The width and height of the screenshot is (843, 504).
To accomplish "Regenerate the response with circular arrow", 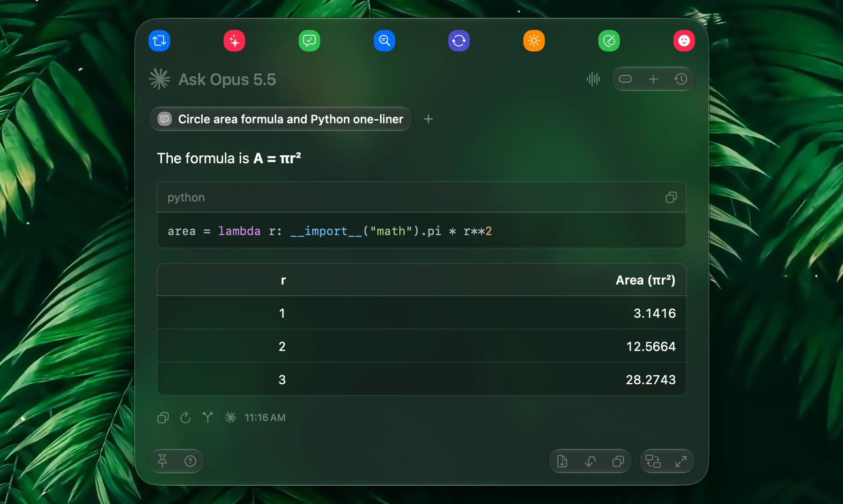I will pyautogui.click(x=185, y=417).
